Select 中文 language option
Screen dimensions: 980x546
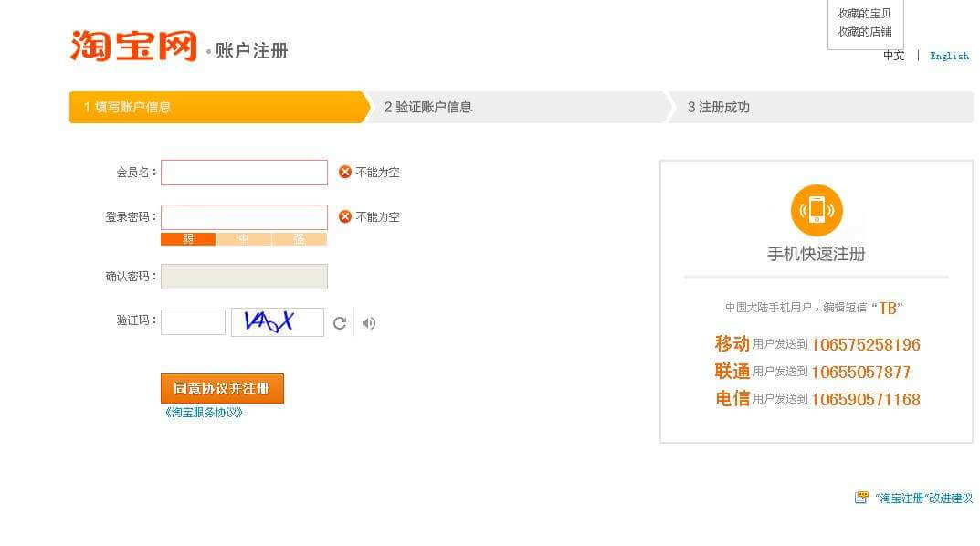pyautogui.click(x=893, y=56)
